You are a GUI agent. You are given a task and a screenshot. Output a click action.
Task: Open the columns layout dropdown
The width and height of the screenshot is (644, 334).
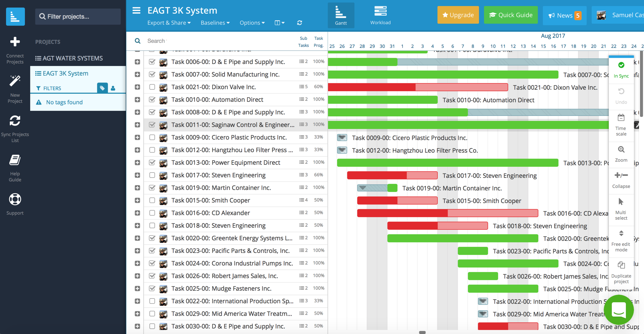point(279,23)
